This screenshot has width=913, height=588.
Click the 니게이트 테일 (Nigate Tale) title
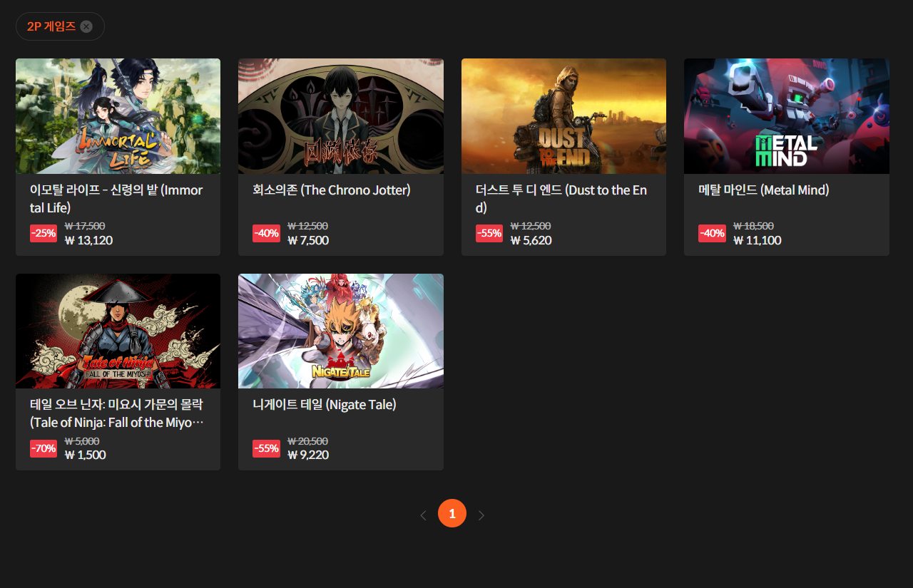[x=325, y=405]
